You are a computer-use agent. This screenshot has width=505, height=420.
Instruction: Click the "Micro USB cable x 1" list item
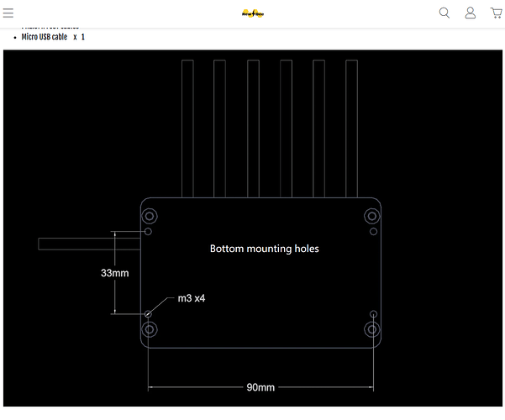point(53,37)
